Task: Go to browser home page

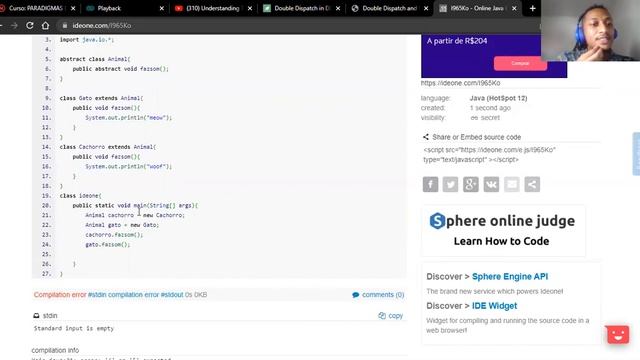Action: (45, 25)
